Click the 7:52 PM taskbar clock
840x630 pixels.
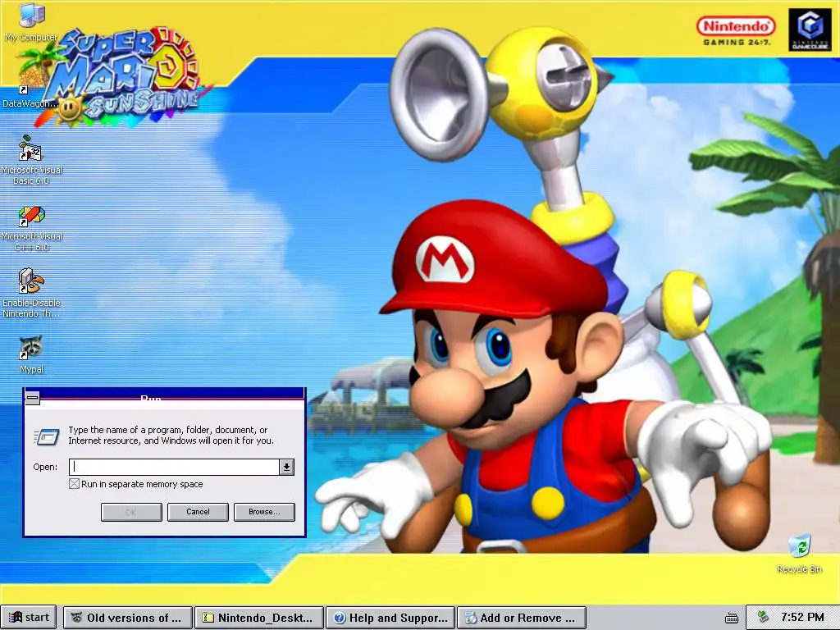pos(802,617)
